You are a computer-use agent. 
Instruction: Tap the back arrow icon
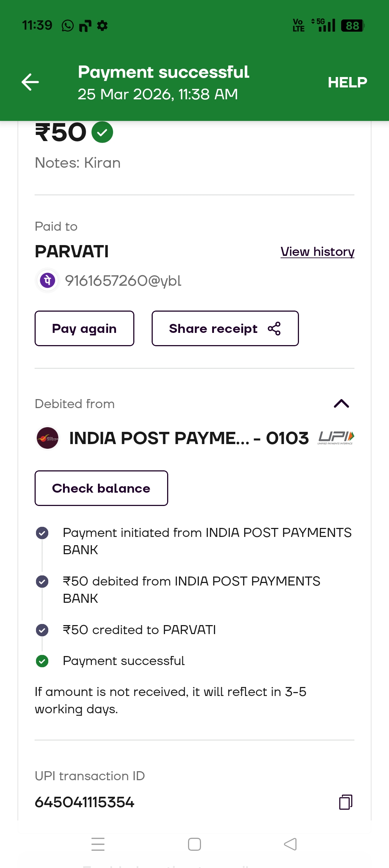coord(30,82)
